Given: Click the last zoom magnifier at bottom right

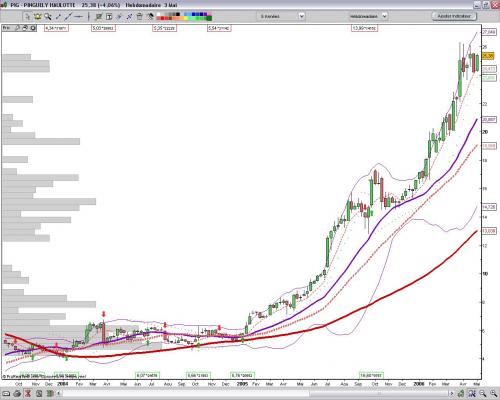Looking at the screenshot, I should coord(493,394).
